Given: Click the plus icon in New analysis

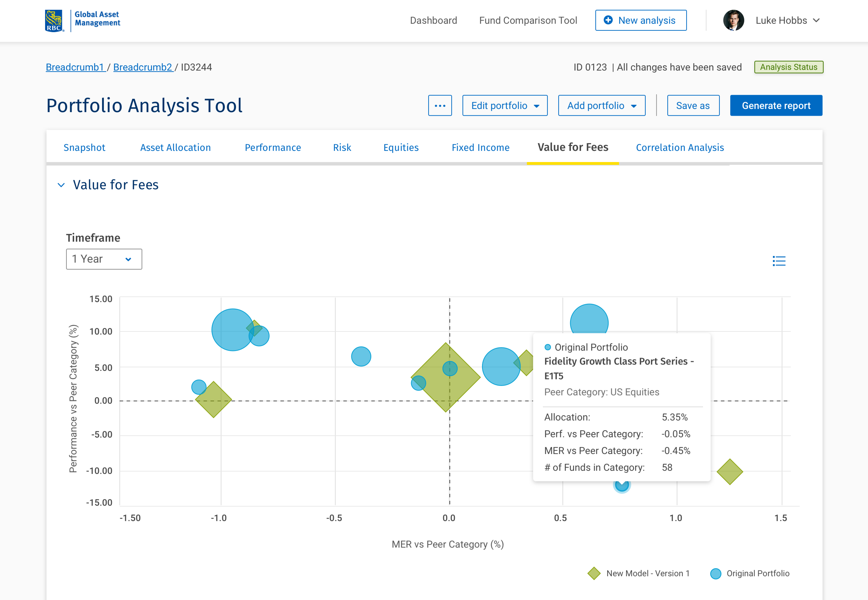Looking at the screenshot, I should [608, 20].
